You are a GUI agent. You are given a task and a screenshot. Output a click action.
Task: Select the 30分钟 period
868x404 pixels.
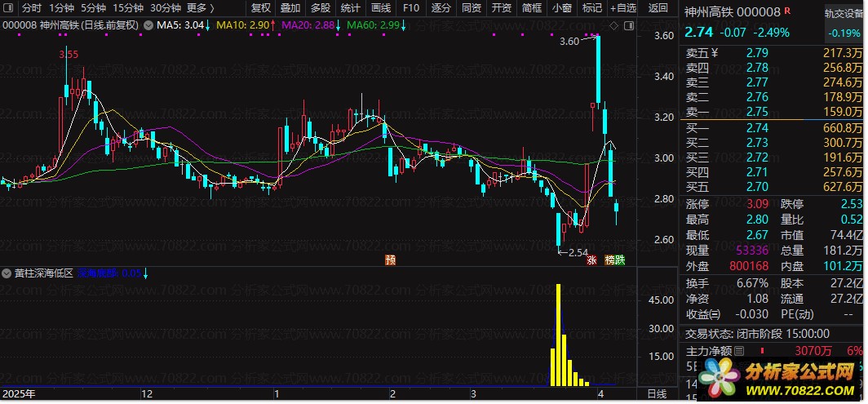pyautogui.click(x=166, y=8)
